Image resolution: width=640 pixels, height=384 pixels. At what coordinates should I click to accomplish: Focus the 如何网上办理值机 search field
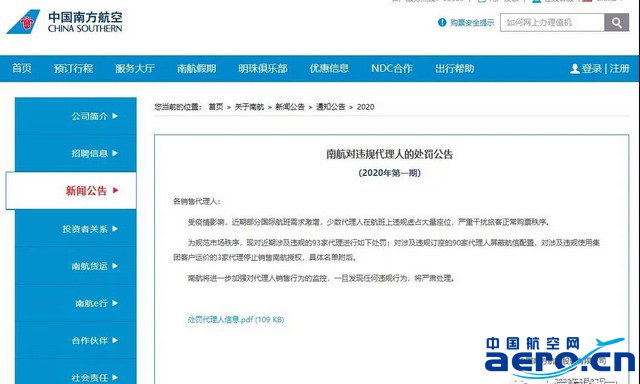click(x=552, y=22)
